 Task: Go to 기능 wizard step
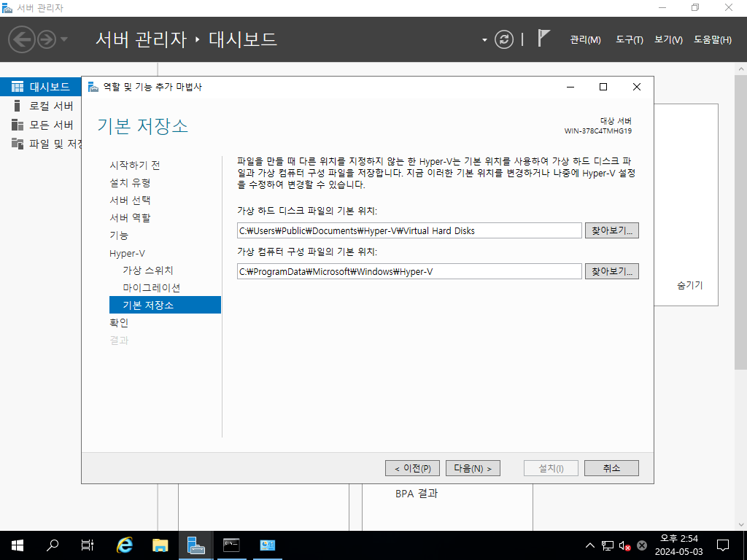coord(119,236)
